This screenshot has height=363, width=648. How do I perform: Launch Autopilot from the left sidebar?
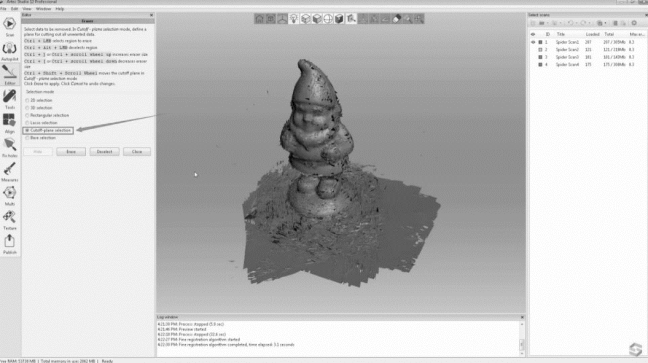point(10,51)
